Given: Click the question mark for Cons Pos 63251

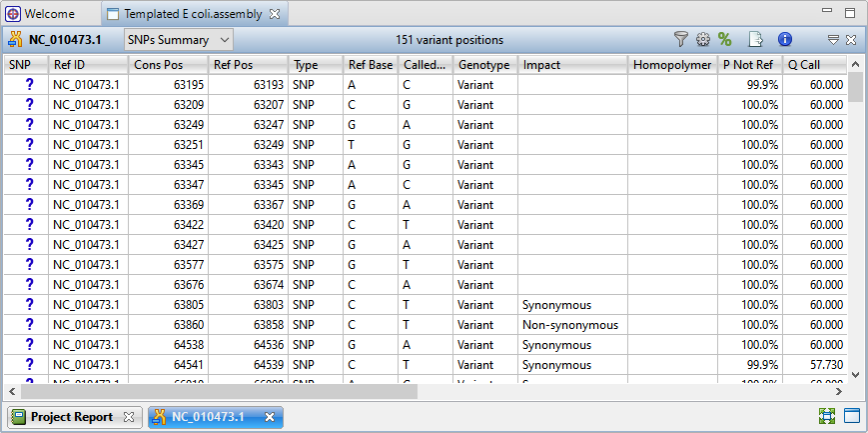Looking at the screenshot, I should [x=29, y=144].
